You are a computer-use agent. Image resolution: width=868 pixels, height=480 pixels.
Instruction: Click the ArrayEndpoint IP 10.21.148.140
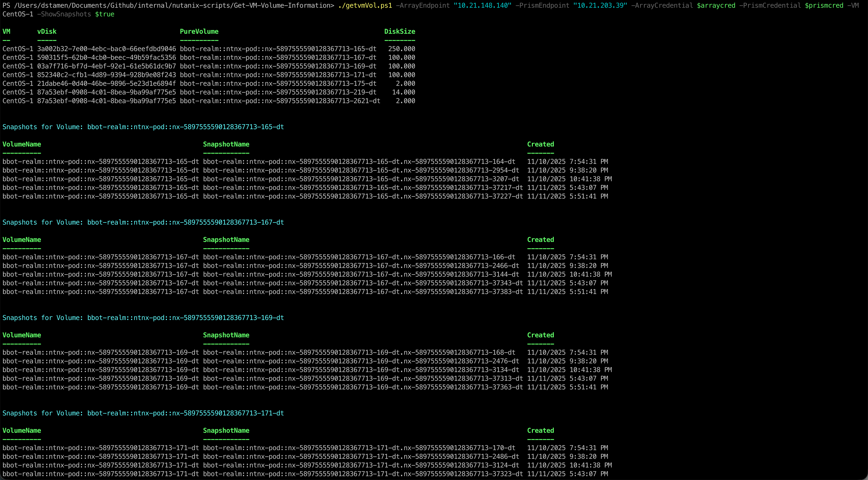[x=482, y=5]
